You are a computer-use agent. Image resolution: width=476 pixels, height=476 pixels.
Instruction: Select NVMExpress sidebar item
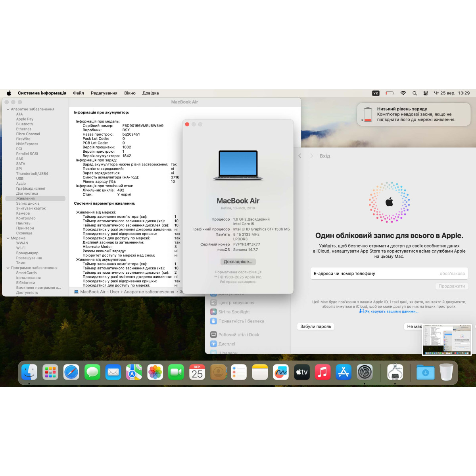pyautogui.click(x=27, y=144)
